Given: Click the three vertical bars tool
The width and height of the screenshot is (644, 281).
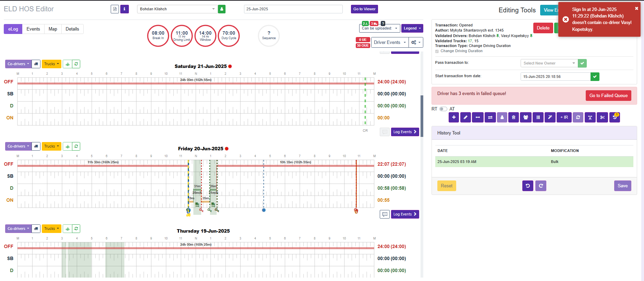Looking at the screenshot, I should coord(538,117).
